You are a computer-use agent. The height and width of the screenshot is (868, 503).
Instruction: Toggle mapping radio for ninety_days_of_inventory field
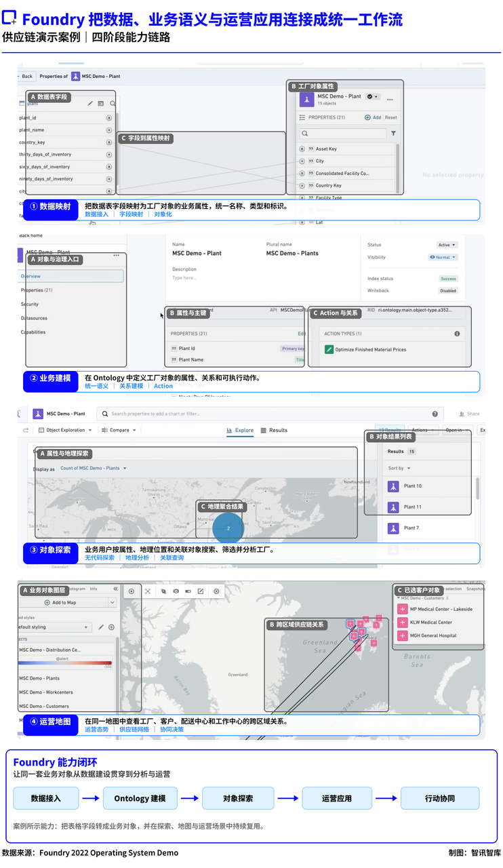108,179
